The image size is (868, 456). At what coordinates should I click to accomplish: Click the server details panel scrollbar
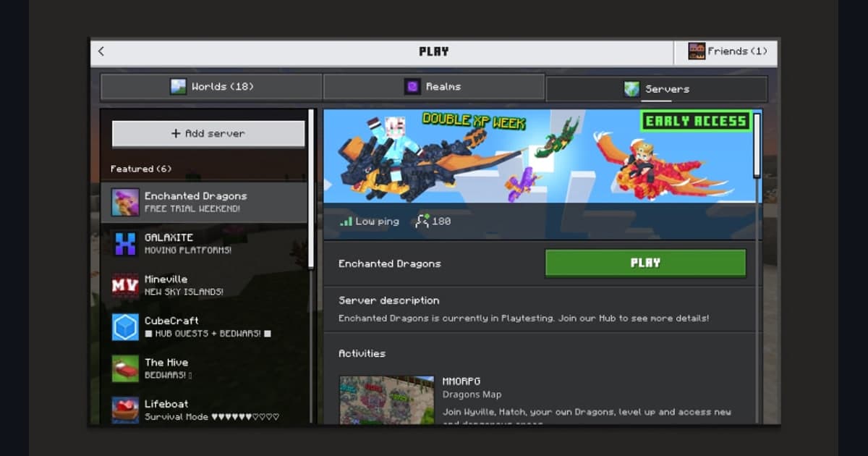[757, 145]
